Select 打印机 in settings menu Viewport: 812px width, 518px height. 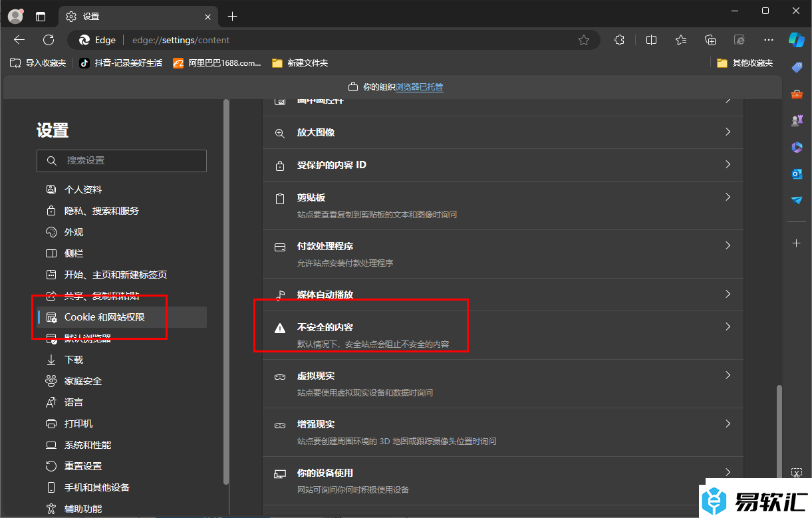pyautogui.click(x=122, y=424)
